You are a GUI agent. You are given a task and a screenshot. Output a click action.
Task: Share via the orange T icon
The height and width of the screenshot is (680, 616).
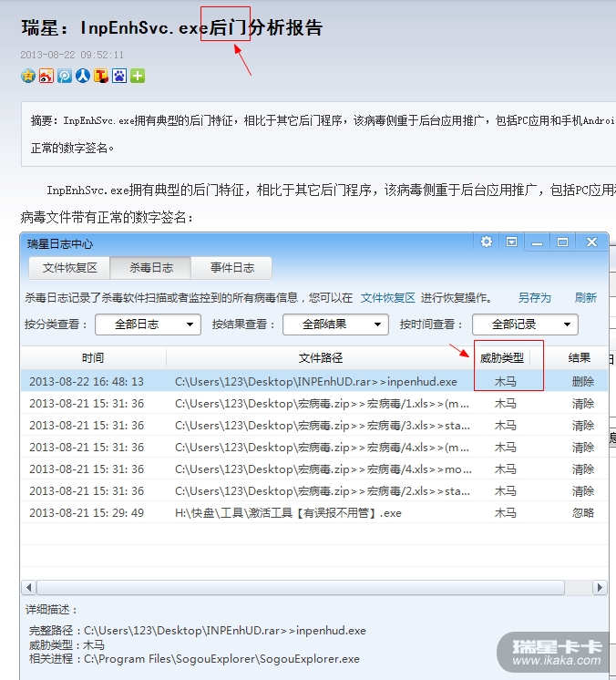tap(101, 76)
